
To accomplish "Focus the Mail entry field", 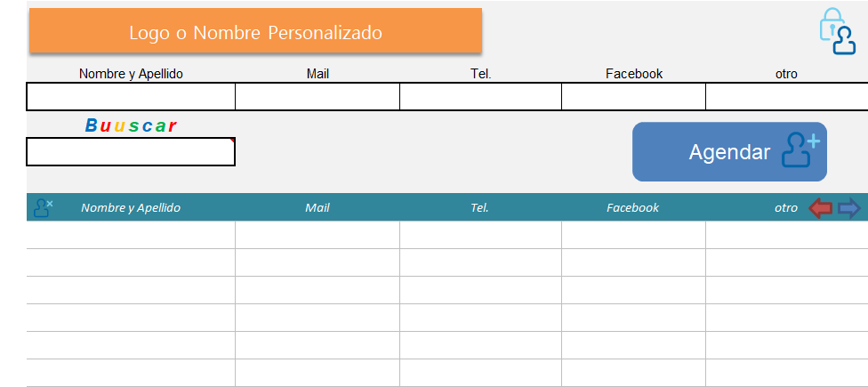I will point(317,96).
